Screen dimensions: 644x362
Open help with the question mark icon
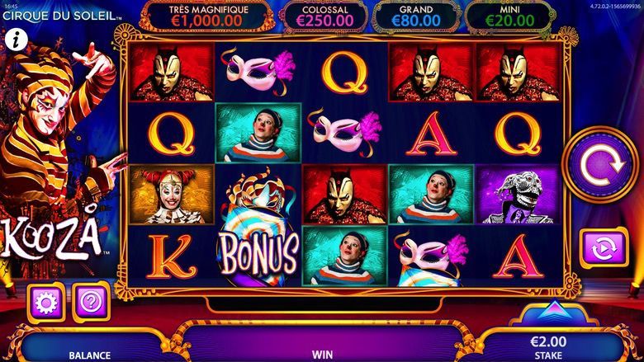91,303
